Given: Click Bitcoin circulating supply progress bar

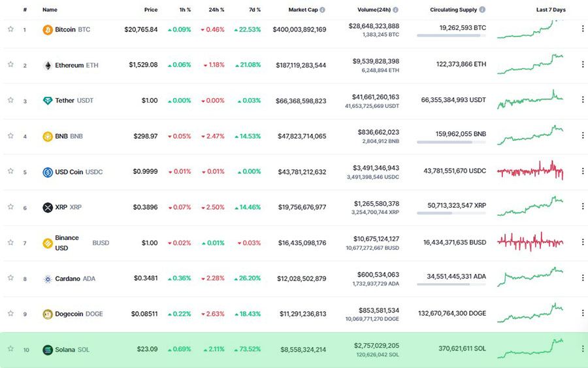Looking at the screenshot, I should (451, 36).
